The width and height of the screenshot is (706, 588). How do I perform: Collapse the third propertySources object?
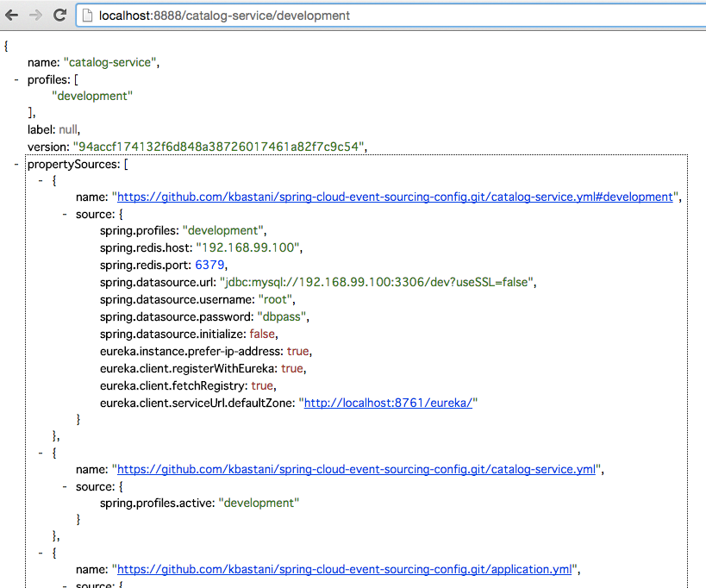[x=41, y=553]
